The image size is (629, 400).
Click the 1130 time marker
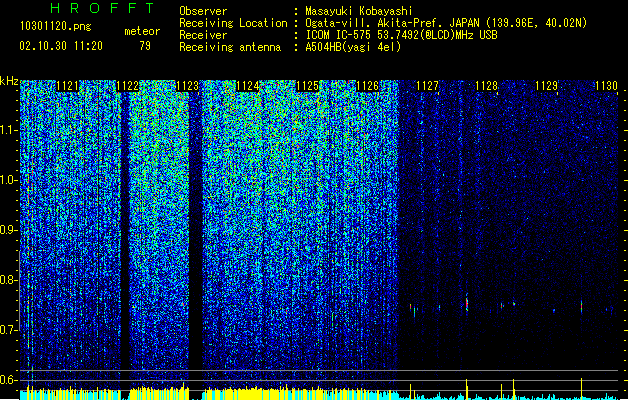(x=606, y=86)
